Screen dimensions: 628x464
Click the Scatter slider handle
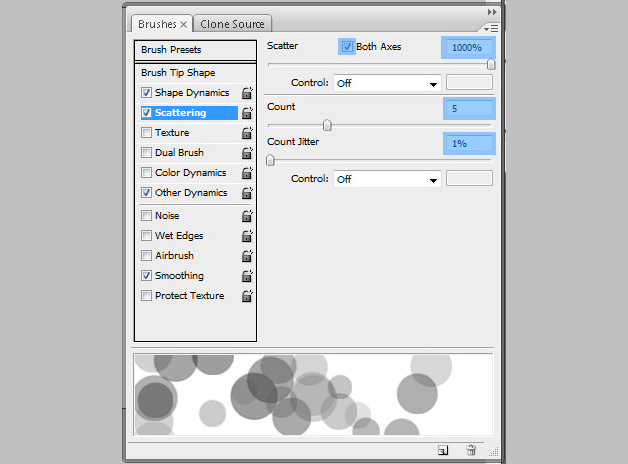click(x=491, y=64)
